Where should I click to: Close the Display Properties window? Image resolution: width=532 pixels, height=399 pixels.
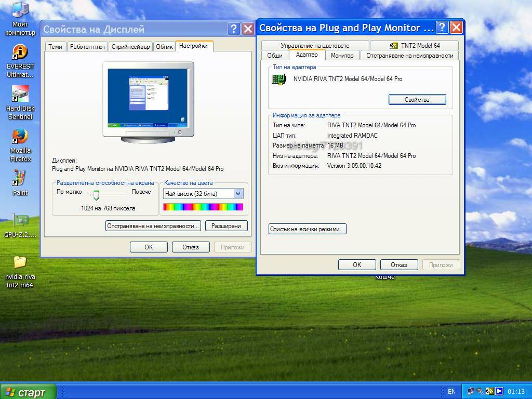(x=248, y=29)
